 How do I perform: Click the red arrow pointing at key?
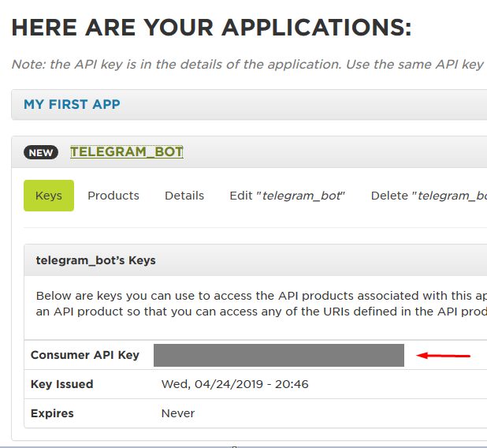tap(444, 356)
